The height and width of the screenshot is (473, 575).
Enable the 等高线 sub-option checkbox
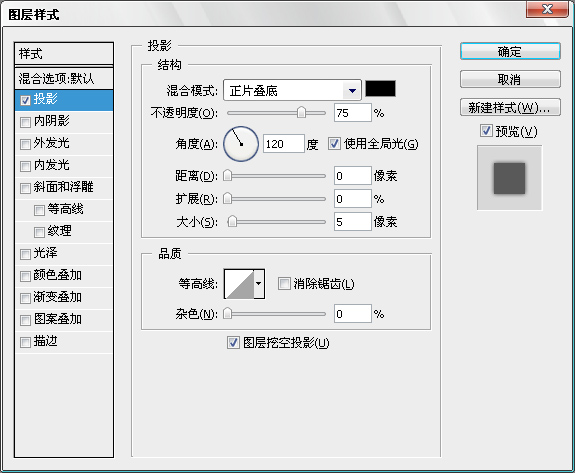point(39,210)
